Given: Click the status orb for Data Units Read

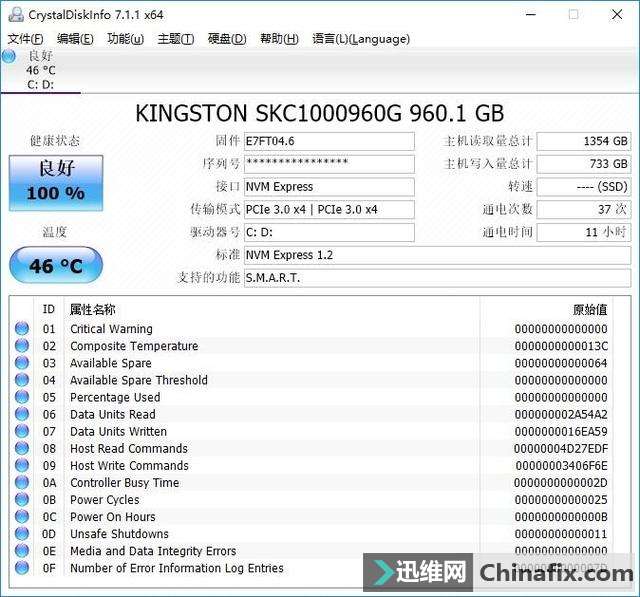Looking at the screenshot, I should (22, 414).
